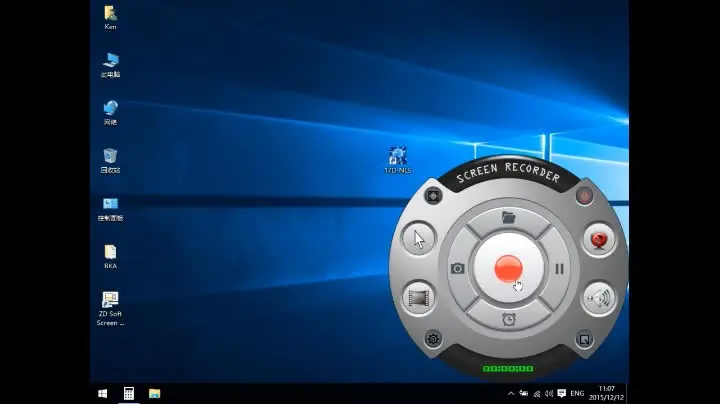Expand the hidden system tray icons chevron
This screenshot has width=720, height=404.
point(511,393)
